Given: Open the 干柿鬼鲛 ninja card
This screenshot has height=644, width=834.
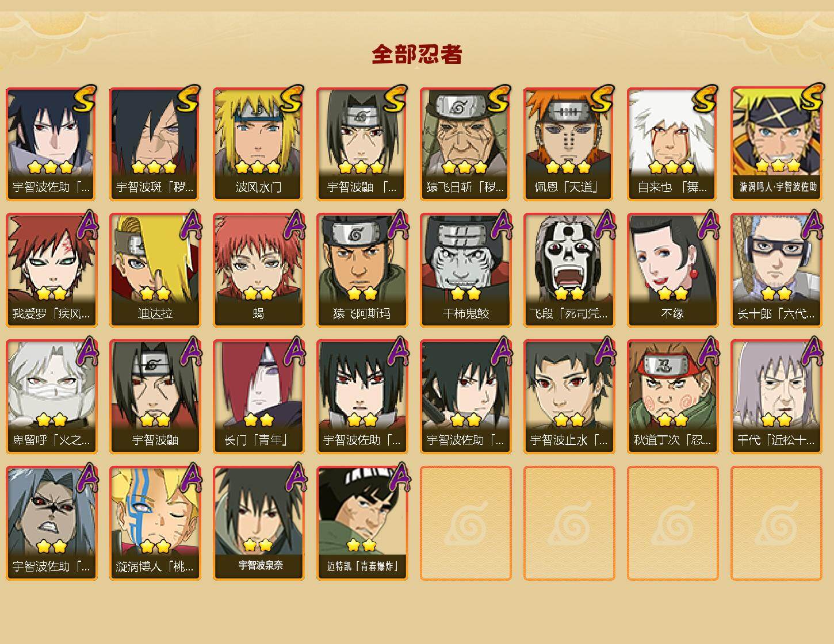Looking at the screenshot, I should click(465, 270).
